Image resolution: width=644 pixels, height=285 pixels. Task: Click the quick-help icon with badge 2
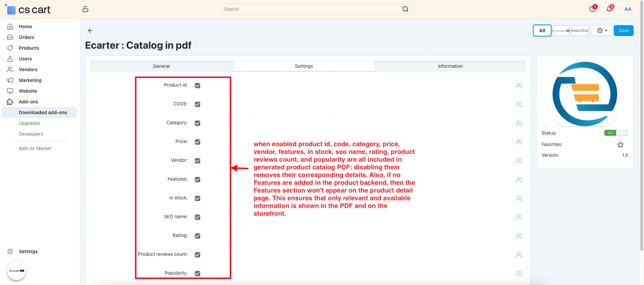pos(593,9)
